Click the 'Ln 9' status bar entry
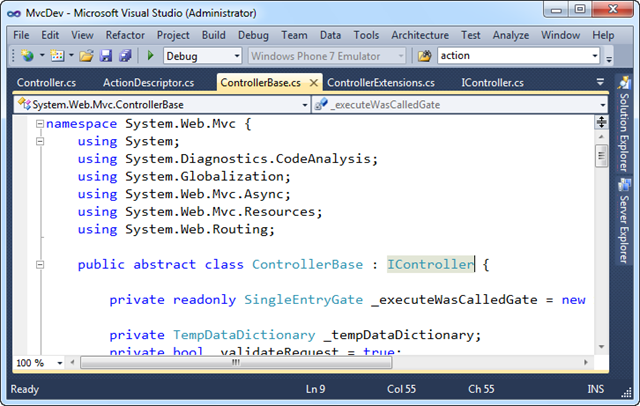 [316, 389]
